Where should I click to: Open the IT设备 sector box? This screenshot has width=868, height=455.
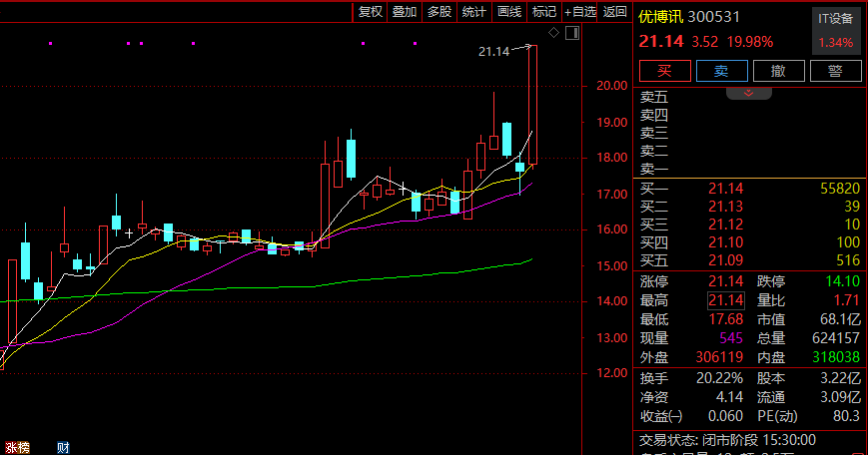tap(835, 31)
